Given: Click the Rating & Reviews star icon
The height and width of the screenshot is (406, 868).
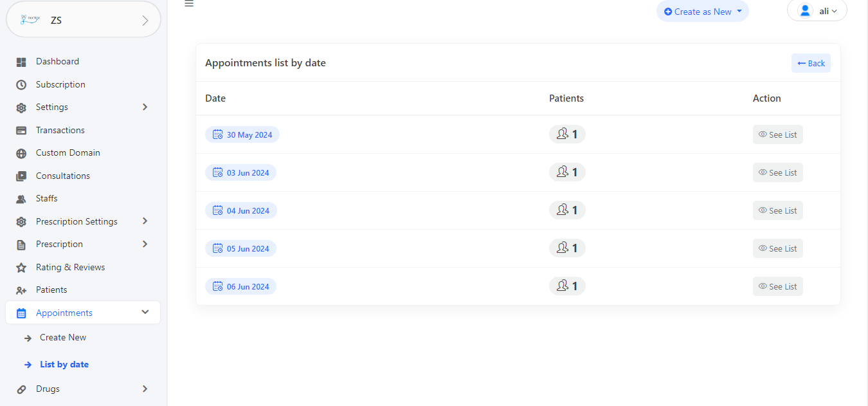Looking at the screenshot, I should [x=21, y=268].
